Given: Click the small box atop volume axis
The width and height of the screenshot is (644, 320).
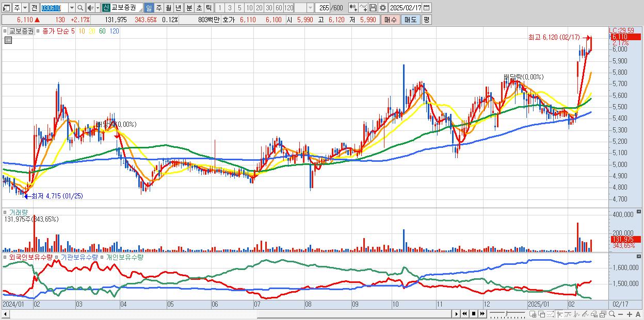Looking at the screenshot, I should click(640, 212).
